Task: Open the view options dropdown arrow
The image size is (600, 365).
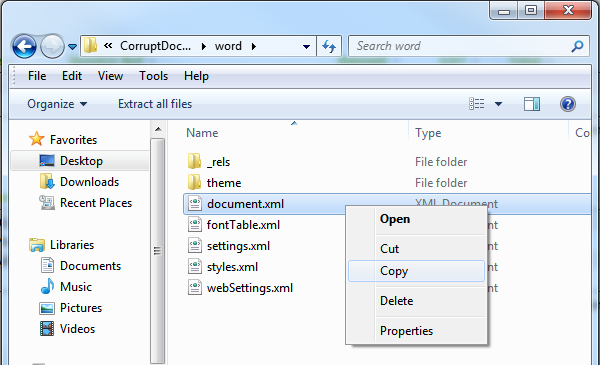Action: [x=498, y=104]
